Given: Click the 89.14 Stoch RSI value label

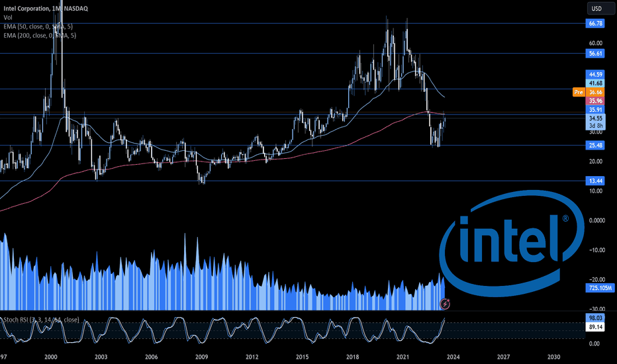Looking at the screenshot, I should [x=595, y=327].
